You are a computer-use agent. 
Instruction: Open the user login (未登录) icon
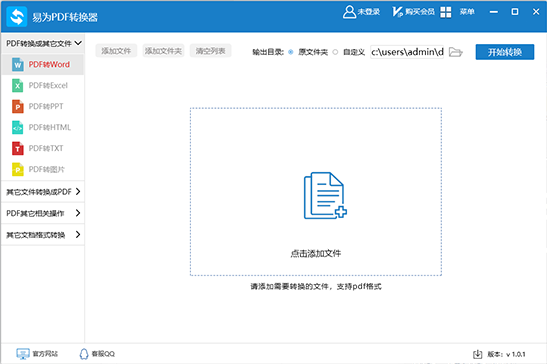click(x=349, y=12)
